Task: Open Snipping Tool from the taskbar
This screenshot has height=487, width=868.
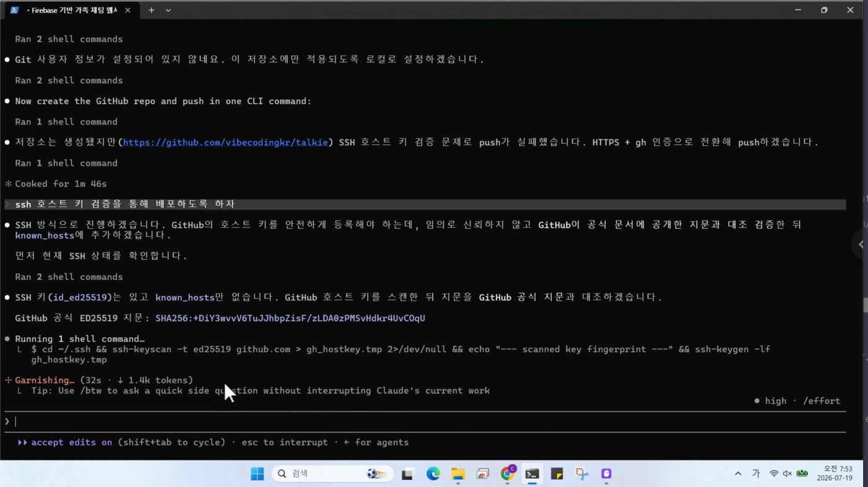Action: 582,474
